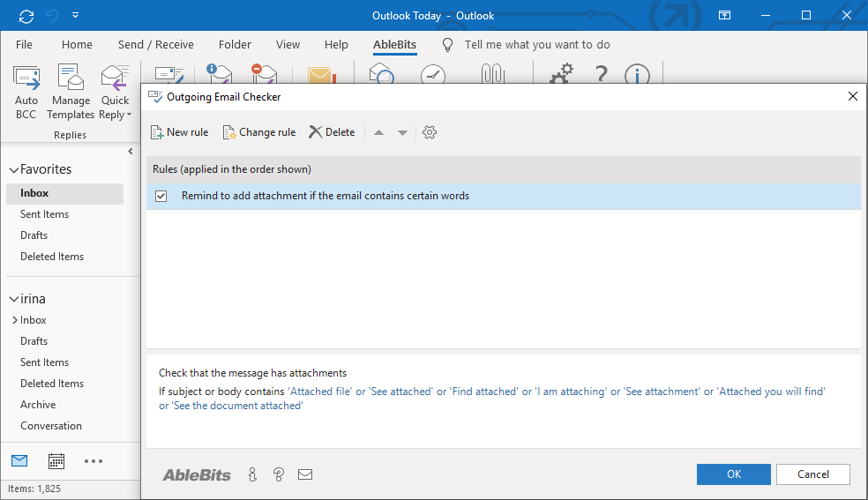Viewport: 868px width, 500px height.
Task: Open the File tab
Action: 24,45
